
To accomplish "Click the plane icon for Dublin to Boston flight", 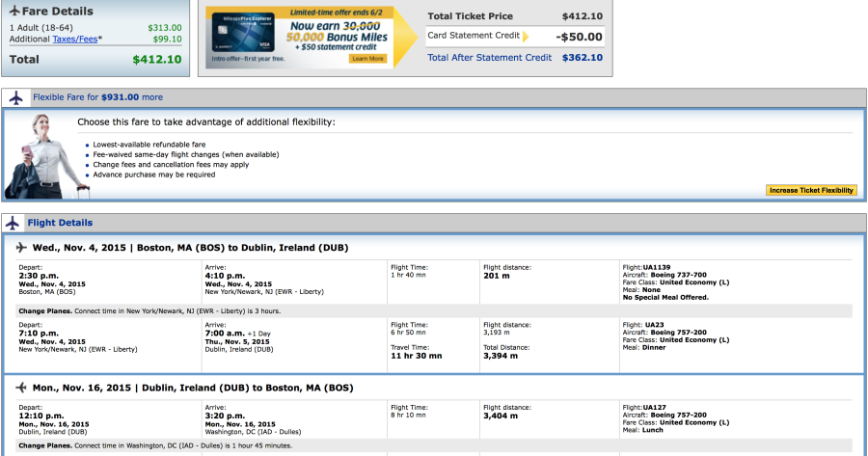I will click(22, 388).
